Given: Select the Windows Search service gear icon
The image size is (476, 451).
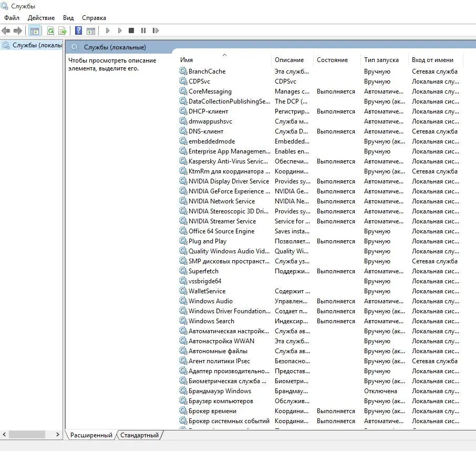Looking at the screenshot, I should pos(183,321).
